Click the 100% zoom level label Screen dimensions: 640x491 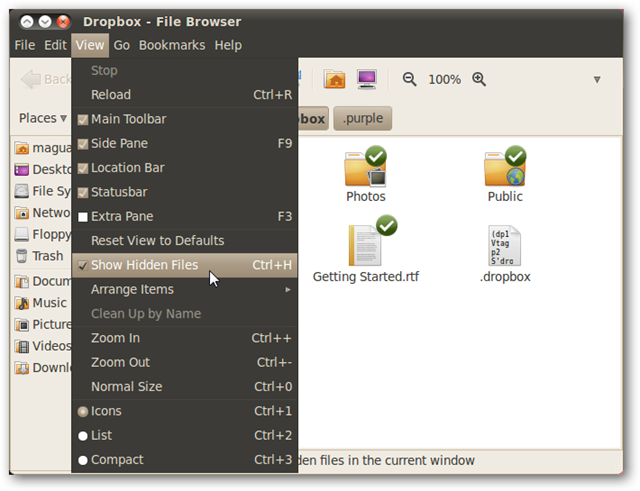pos(444,79)
